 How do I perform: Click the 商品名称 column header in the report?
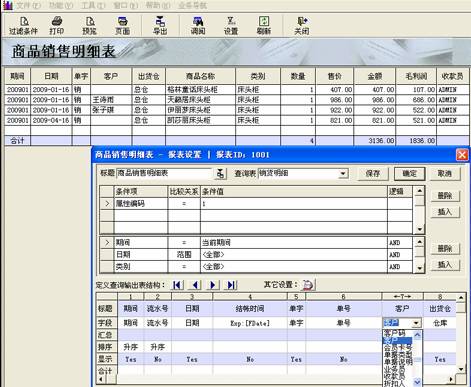[200, 76]
